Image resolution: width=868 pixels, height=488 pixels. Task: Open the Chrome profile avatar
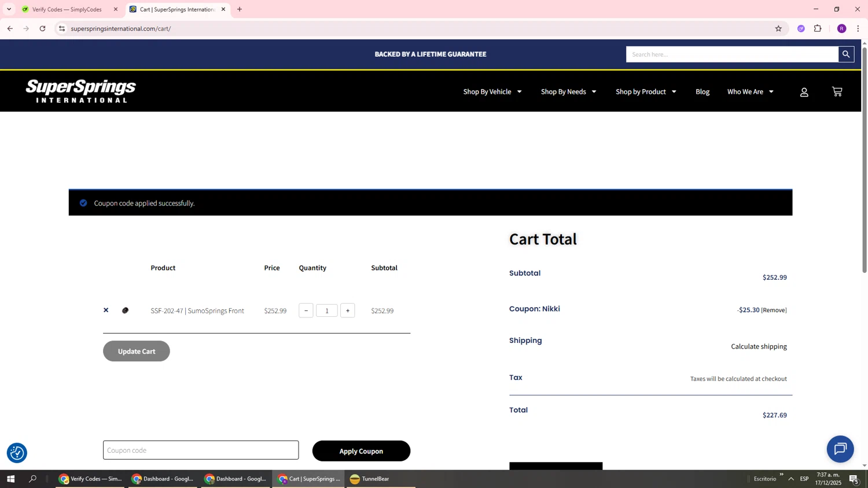[841, 28]
